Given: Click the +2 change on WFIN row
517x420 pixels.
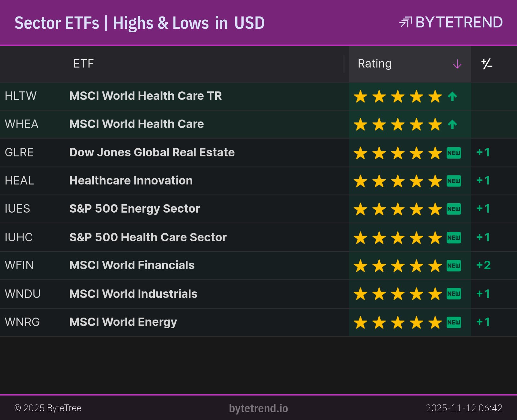Looking at the screenshot, I should [483, 265].
